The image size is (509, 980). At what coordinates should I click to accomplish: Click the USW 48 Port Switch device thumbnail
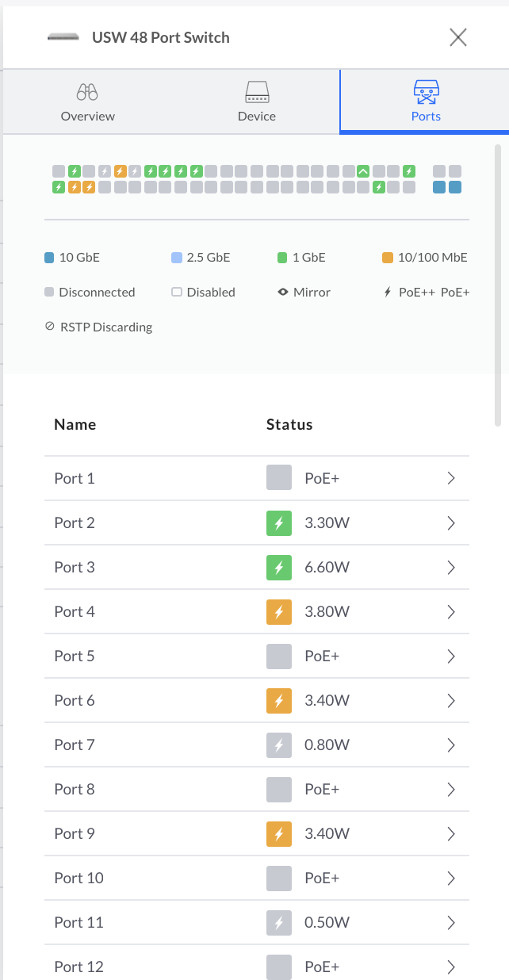point(65,37)
